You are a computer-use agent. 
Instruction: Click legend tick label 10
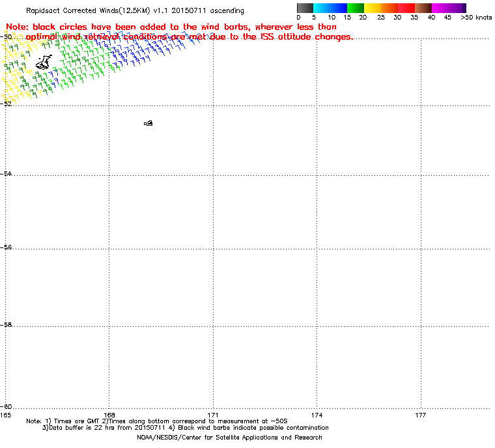[x=332, y=18]
